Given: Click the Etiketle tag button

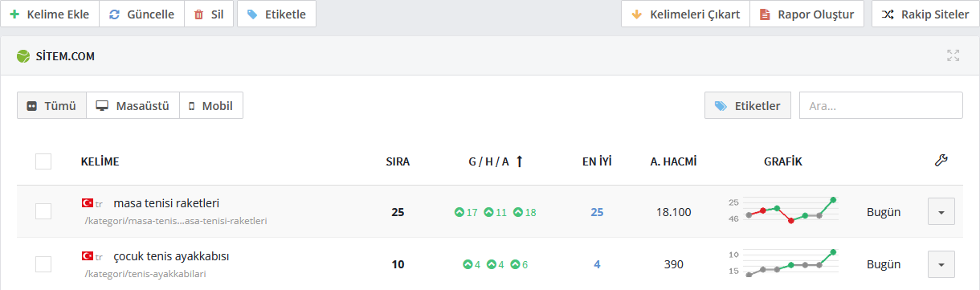Looking at the screenshot, I should pos(276,14).
